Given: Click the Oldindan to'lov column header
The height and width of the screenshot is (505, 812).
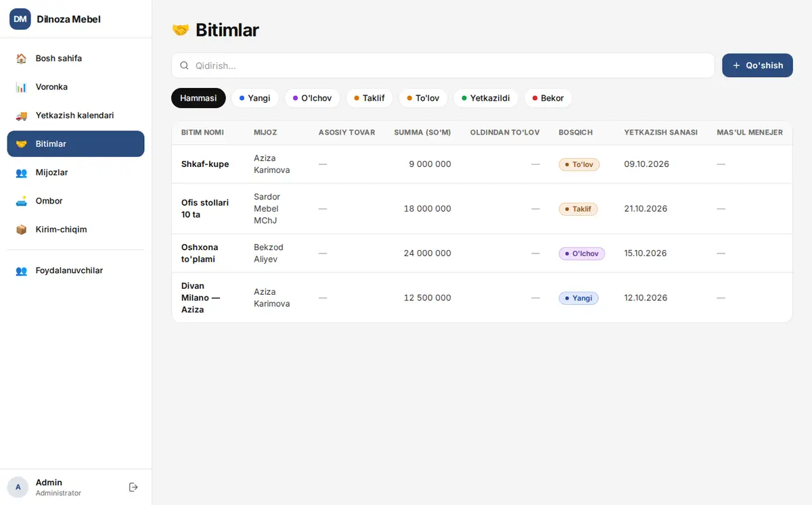Looking at the screenshot, I should 505,133.
